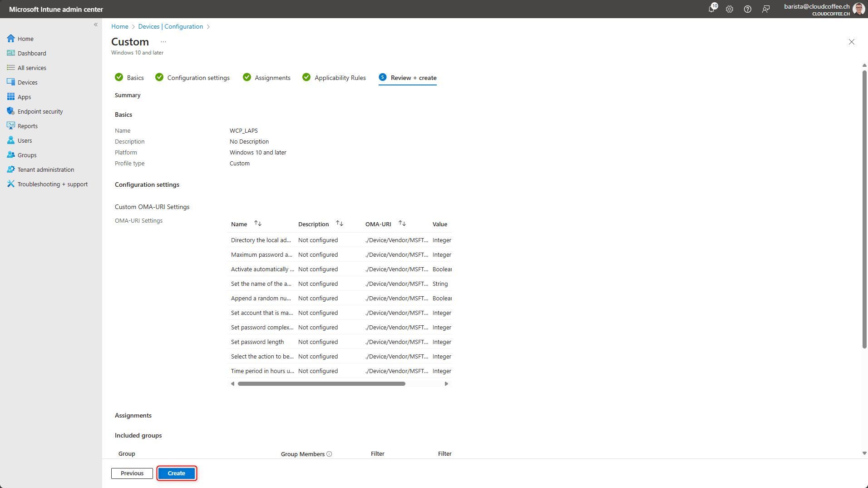Open the notifications bell
868x488 pixels.
point(711,9)
